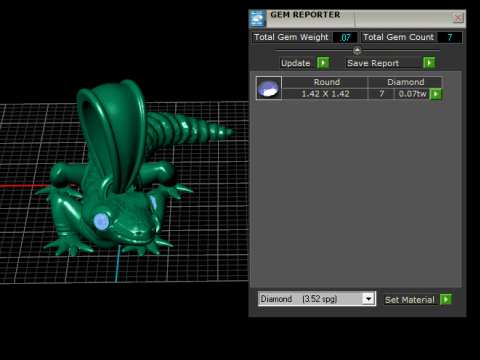Click the Diamond material cell in table

405,82
